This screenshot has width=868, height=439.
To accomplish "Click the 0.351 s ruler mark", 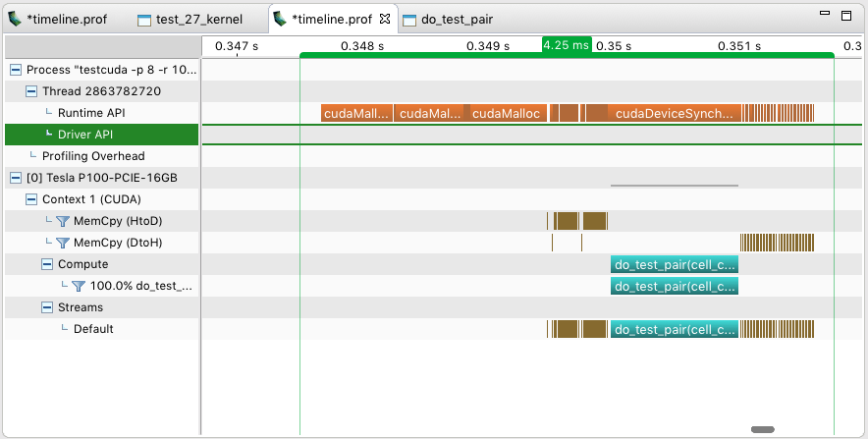I will [x=739, y=46].
